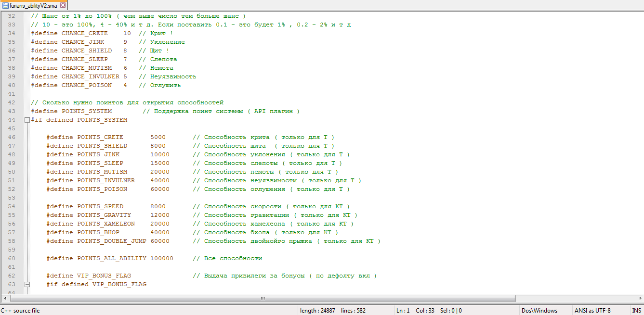Click the saved-file disk icon on the tab
644x315 pixels.
5,5
